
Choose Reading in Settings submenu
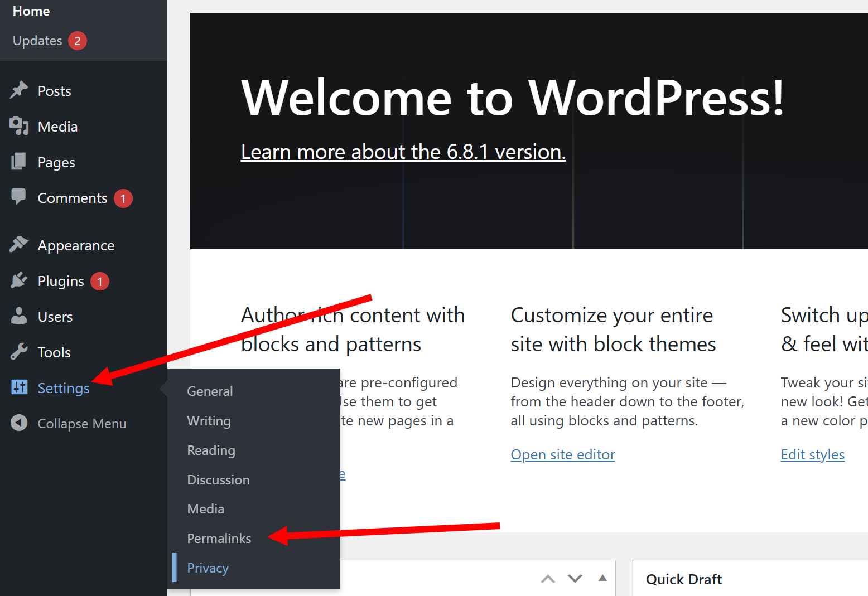211,450
